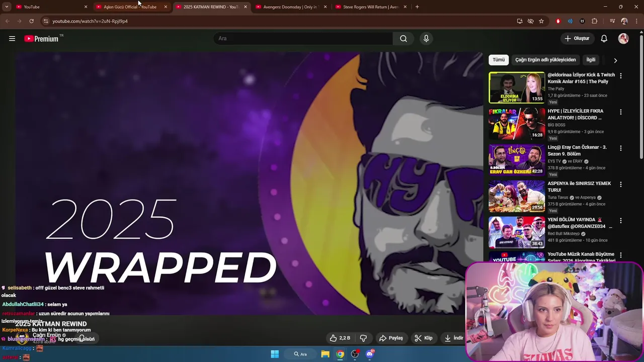
Task: Open options for YouTube Müzik Kanalı video
Action: (x=621, y=255)
